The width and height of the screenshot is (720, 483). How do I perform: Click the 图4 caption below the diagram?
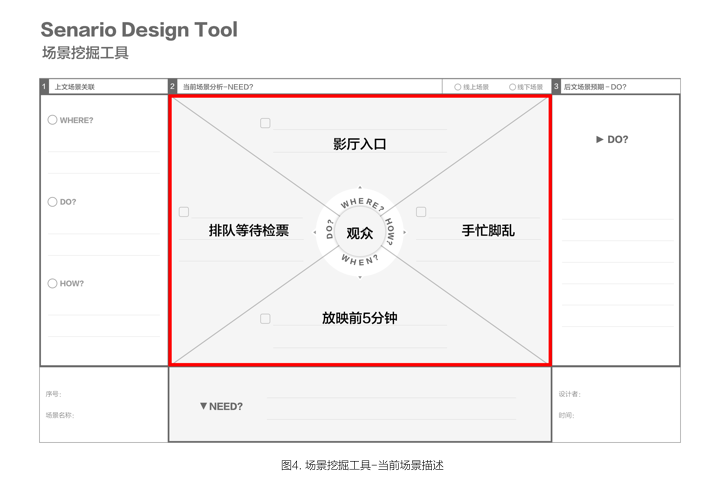[x=362, y=465]
